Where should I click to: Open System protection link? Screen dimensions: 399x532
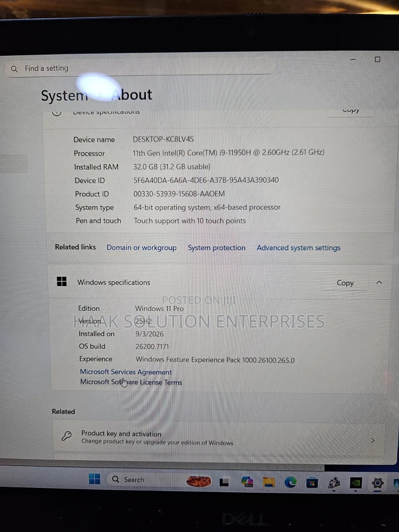click(x=216, y=248)
